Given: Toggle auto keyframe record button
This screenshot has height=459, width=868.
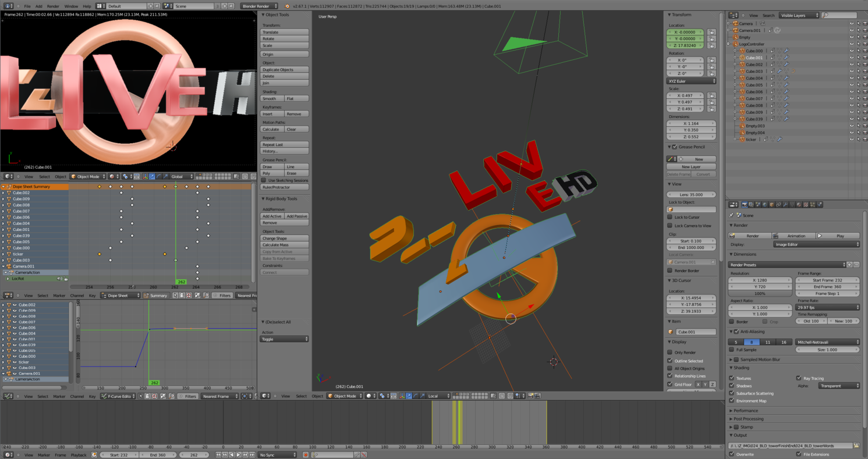Looking at the screenshot, I should (305, 455).
